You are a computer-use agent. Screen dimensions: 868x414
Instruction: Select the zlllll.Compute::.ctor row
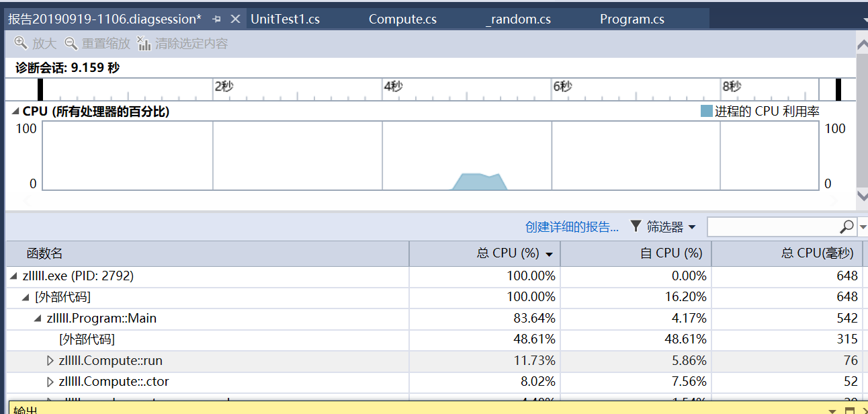coord(435,382)
